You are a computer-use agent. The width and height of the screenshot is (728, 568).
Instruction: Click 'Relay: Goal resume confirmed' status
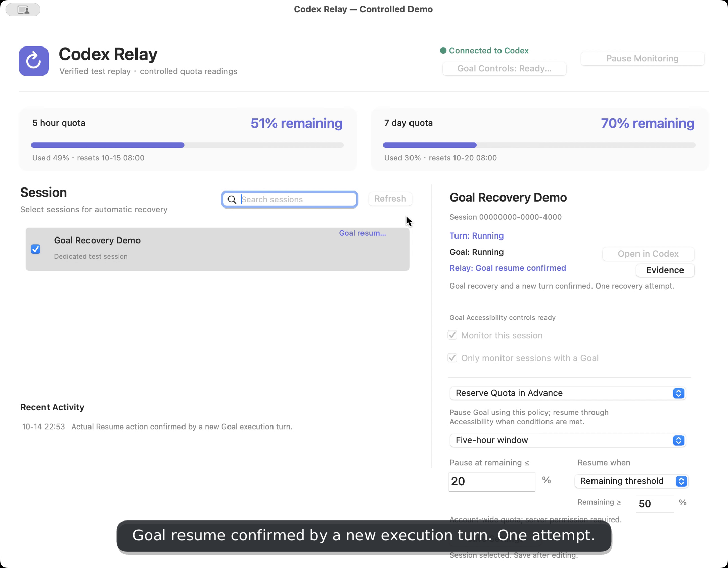point(508,268)
